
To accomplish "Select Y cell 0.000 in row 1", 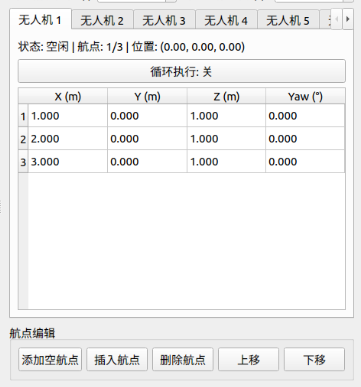I will pyautogui.click(x=147, y=116).
